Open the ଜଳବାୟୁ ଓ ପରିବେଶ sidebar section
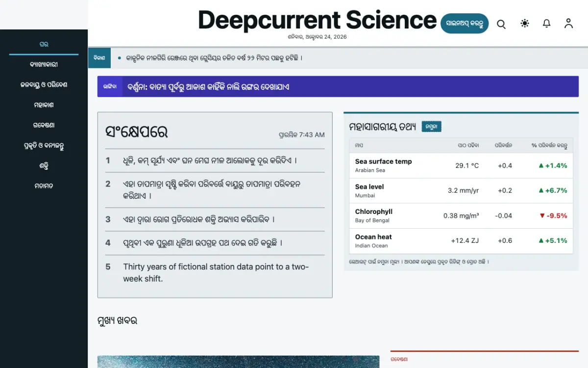Screen dimensions: 588x368 (44, 84)
